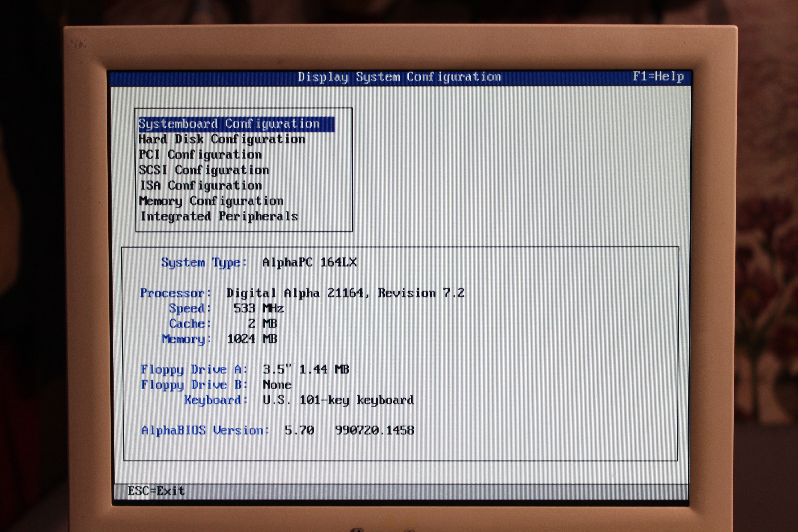Image resolution: width=798 pixels, height=532 pixels.
Task: Click the Display System Configuration title
Action: click(x=399, y=77)
